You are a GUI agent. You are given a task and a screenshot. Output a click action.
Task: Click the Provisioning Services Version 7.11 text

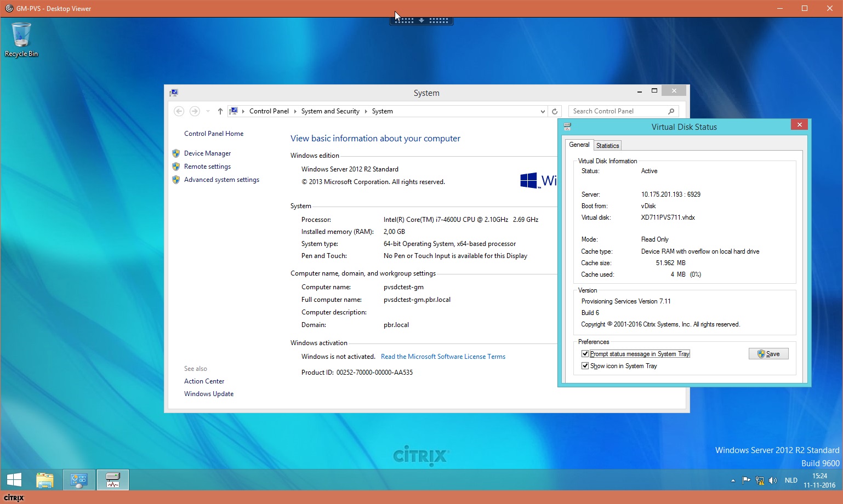(x=626, y=301)
